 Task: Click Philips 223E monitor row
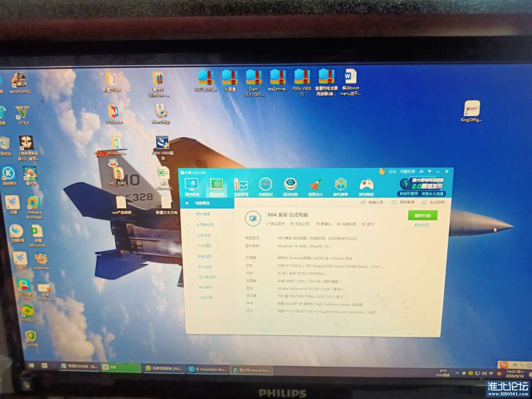coord(312,296)
